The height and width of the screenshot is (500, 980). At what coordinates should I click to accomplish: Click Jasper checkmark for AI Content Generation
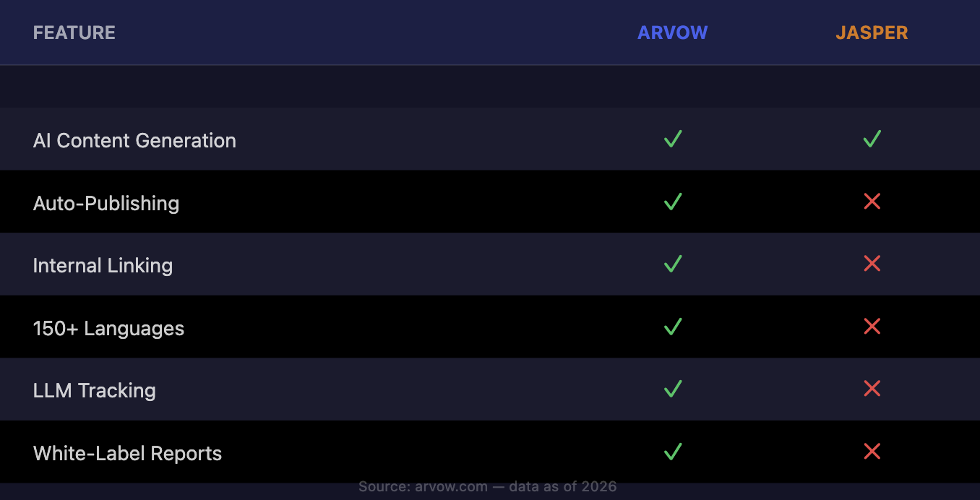[x=872, y=139]
